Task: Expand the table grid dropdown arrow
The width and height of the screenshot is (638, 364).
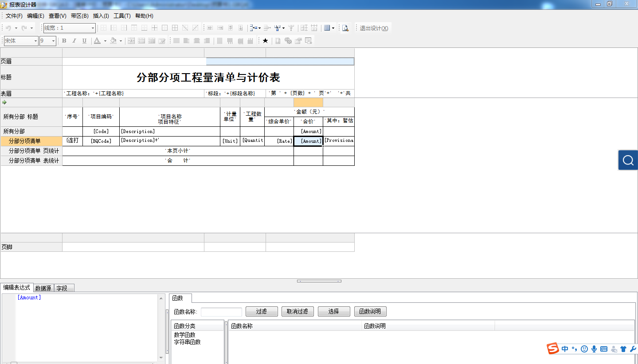Action: coord(333,28)
